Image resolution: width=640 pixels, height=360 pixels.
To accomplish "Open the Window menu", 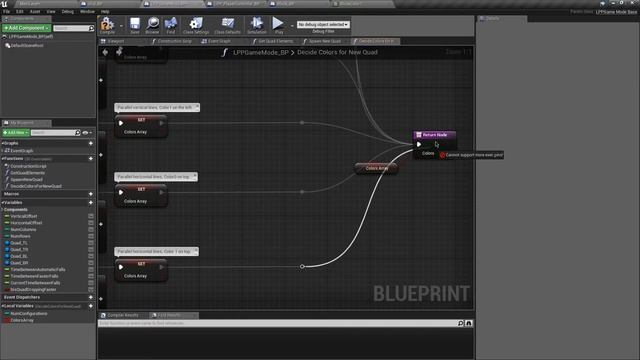I will click(x=87, y=11).
